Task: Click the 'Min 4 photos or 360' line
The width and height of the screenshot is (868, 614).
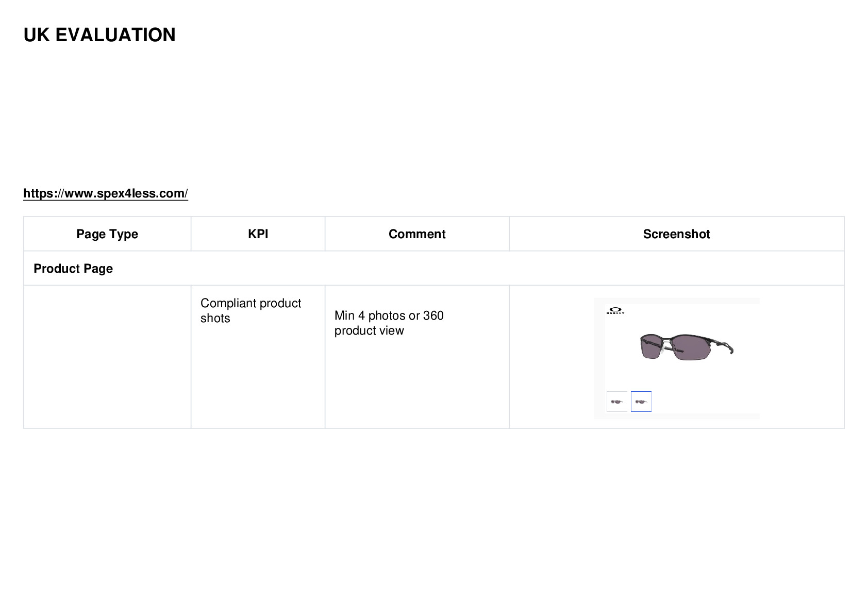Action: tap(389, 316)
